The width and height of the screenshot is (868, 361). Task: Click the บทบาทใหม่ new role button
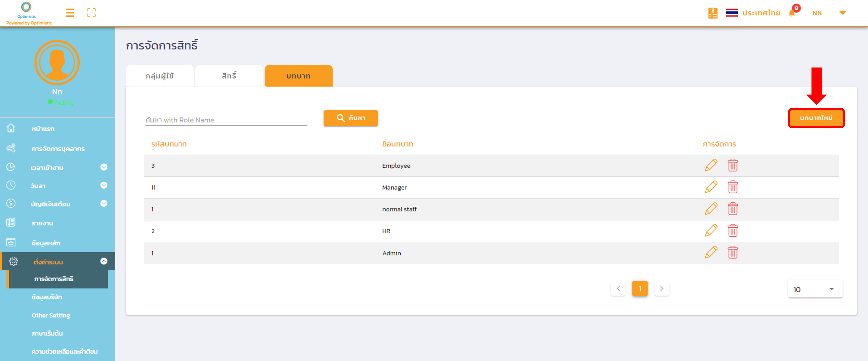[816, 118]
